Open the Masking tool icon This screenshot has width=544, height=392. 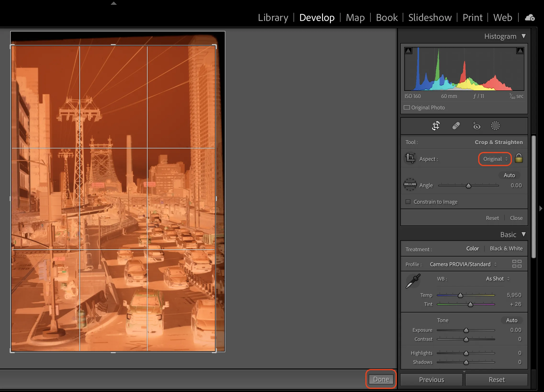(495, 126)
